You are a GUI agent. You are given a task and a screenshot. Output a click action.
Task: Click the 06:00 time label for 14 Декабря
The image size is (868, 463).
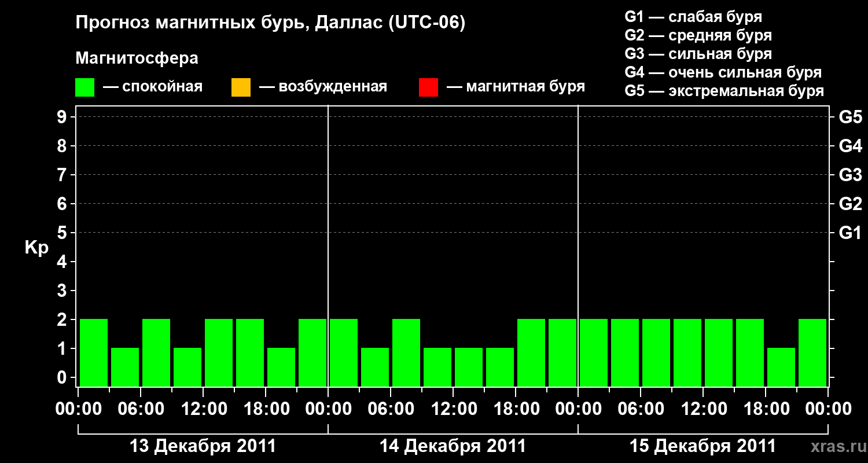click(x=391, y=409)
